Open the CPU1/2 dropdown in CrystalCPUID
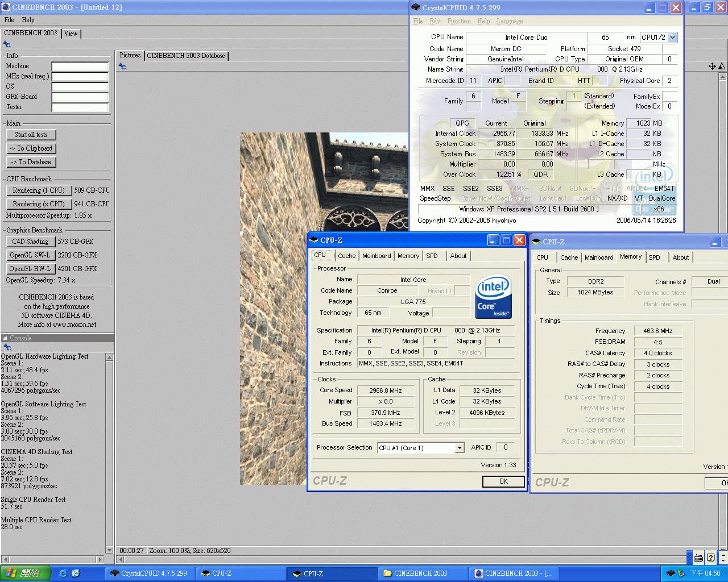Screen dimensions: 728x582 [x=673, y=38]
